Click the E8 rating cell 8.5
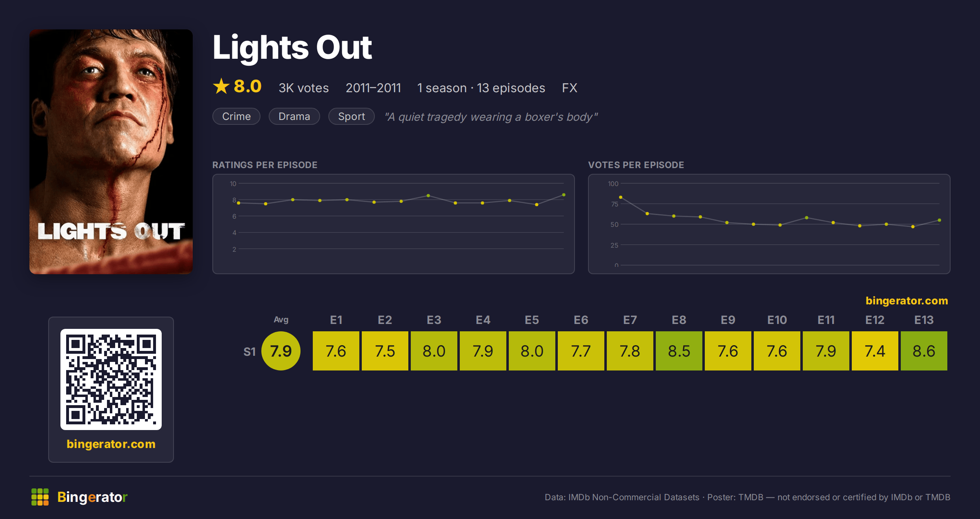 [x=679, y=351]
